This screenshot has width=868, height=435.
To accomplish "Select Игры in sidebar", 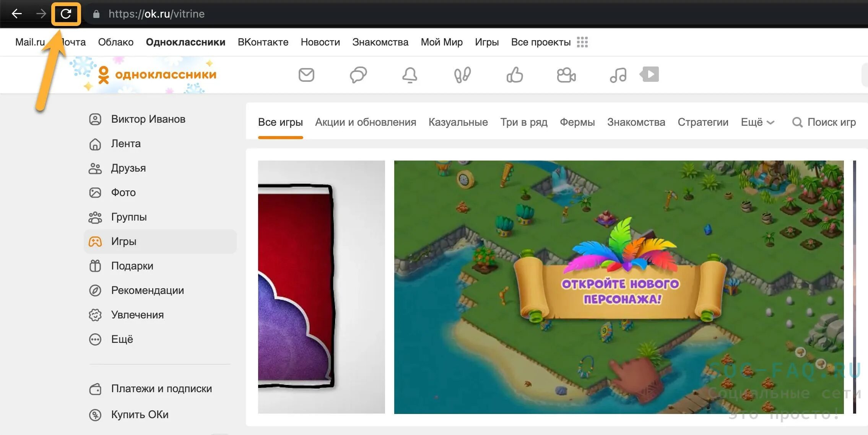I will (160, 242).
